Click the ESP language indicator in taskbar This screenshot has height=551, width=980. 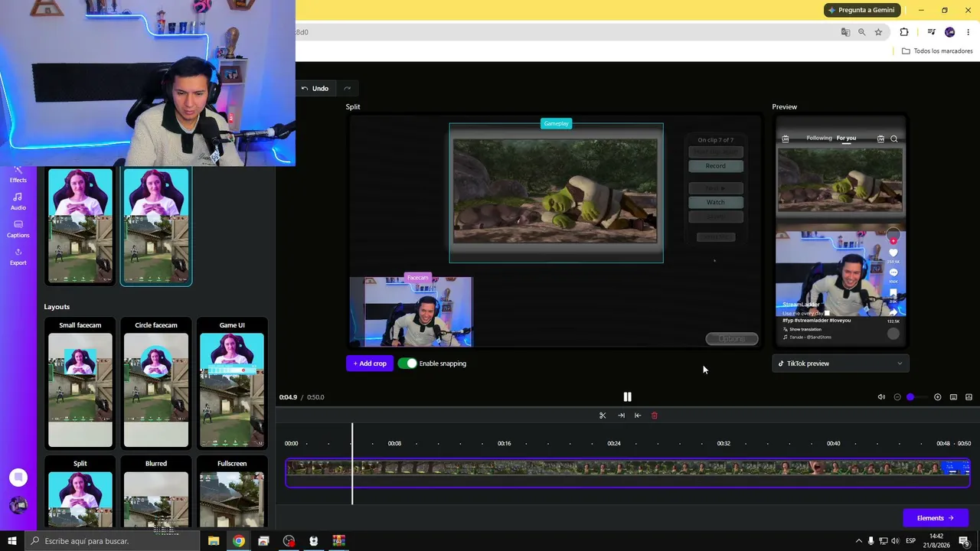pos(911,541)
